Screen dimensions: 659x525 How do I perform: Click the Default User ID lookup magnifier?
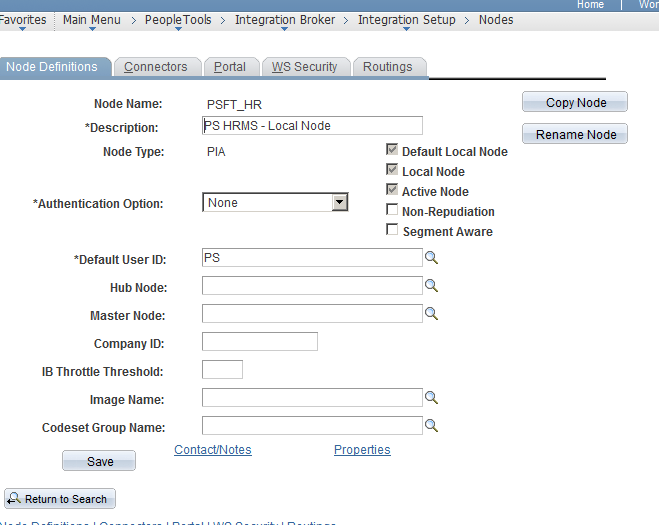click(431, 258)
